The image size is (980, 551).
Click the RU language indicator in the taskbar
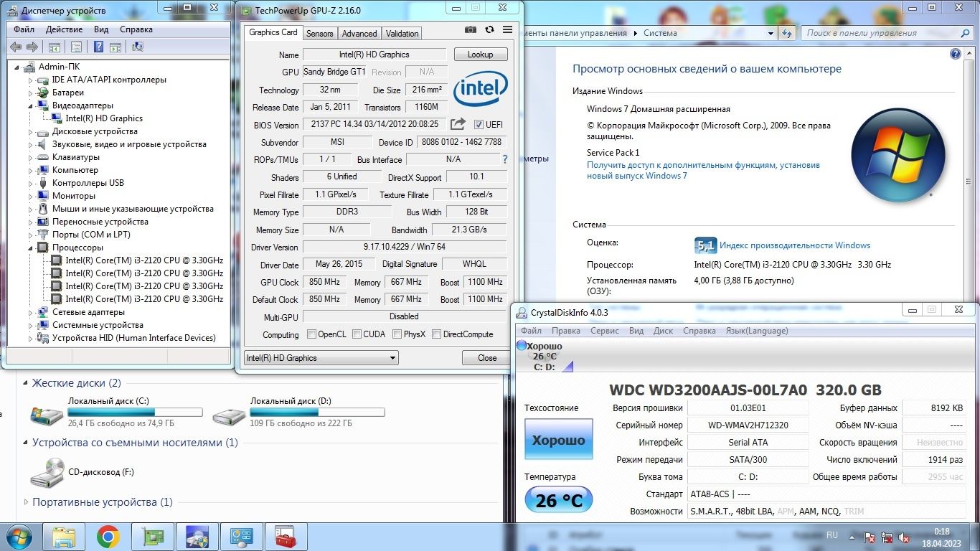click(832, 535)
